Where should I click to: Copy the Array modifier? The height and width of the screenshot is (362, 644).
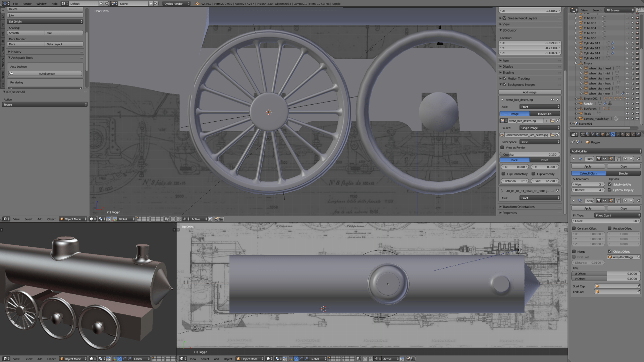(624, 208)
